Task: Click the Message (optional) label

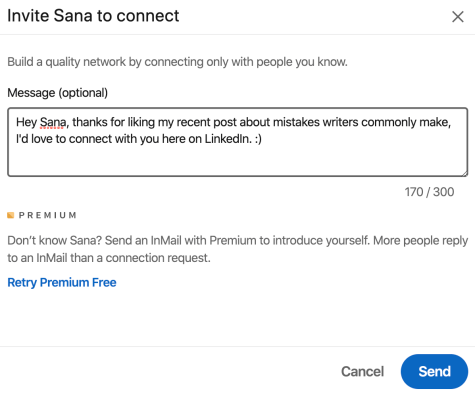Action: 58,93
